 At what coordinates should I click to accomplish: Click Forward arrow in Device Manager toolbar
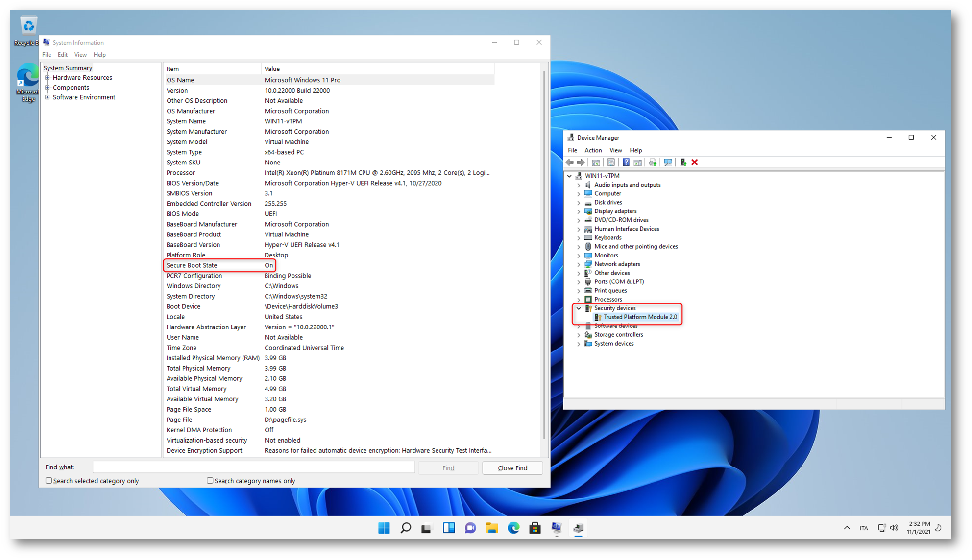click(581, 163)
